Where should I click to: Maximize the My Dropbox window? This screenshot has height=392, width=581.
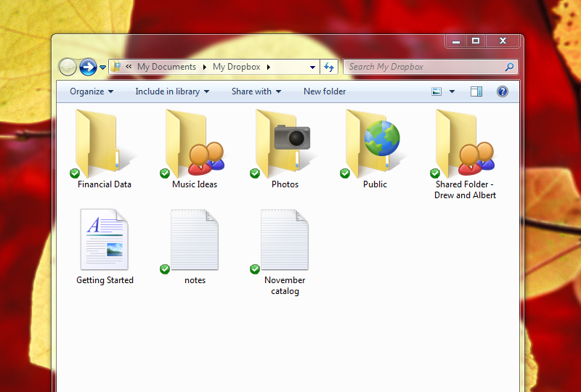pos(476,41)
